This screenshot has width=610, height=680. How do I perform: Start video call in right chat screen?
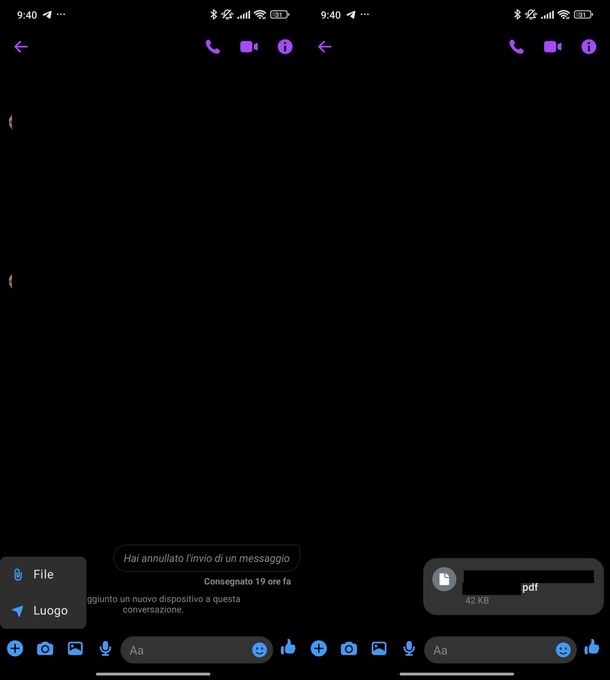553,47
